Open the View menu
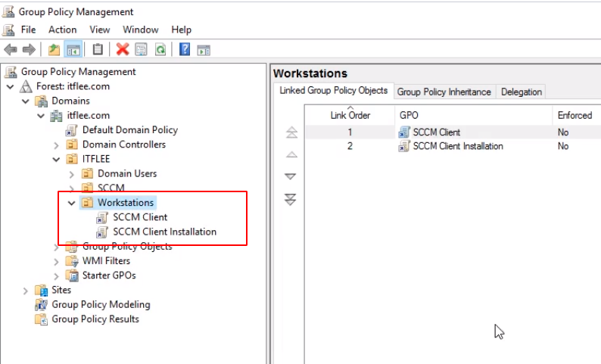Viewport: 601px width, 364px height. tap(100, 30)
